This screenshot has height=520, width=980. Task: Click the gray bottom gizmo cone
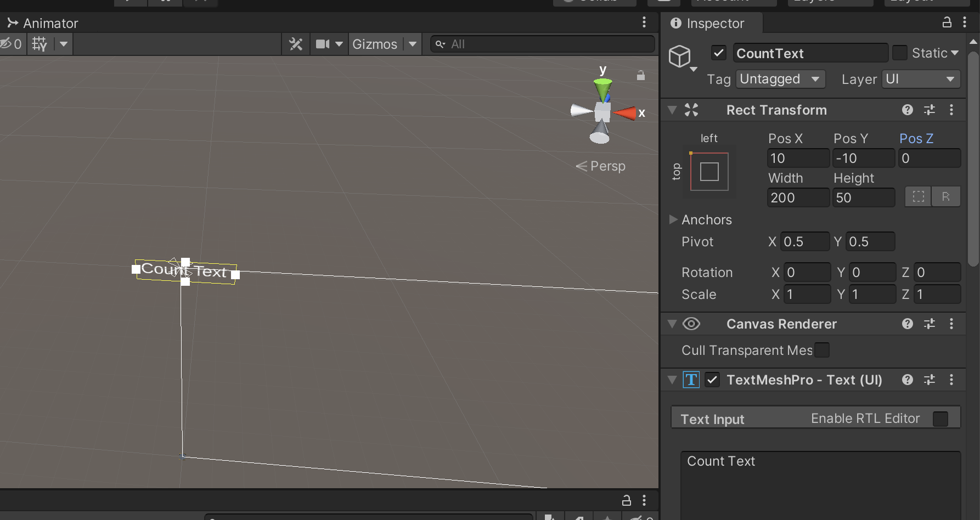(600, 133)
